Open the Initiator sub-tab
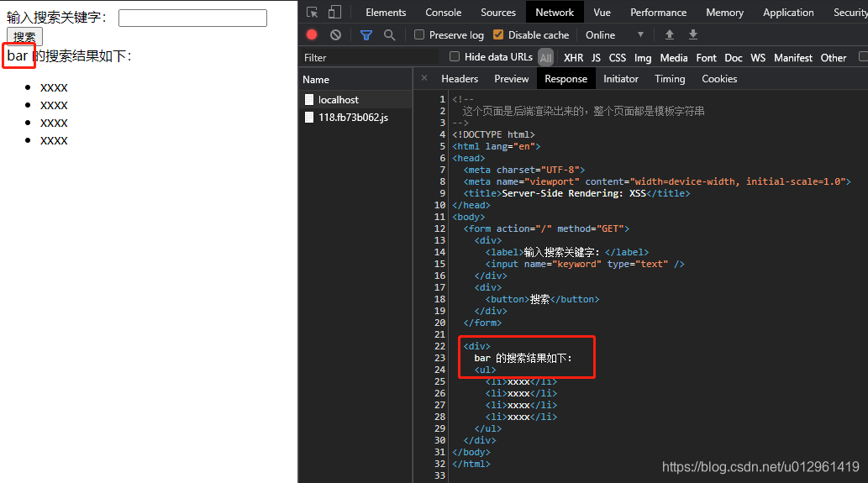The height and width of the screenshot is (483, 868). coord(621,79)
